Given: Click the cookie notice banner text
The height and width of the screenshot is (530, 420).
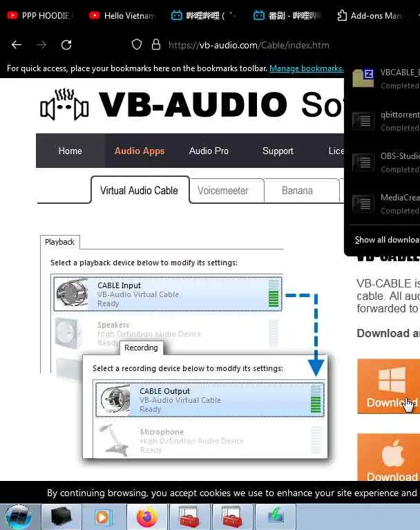Looking at the screenshot, I should click(231, 493).
